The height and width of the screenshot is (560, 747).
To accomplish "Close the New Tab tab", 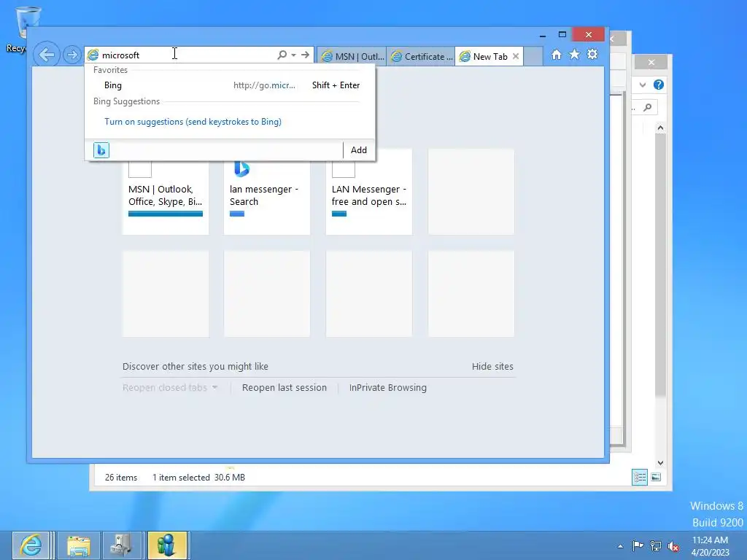I will pos(516,56).
